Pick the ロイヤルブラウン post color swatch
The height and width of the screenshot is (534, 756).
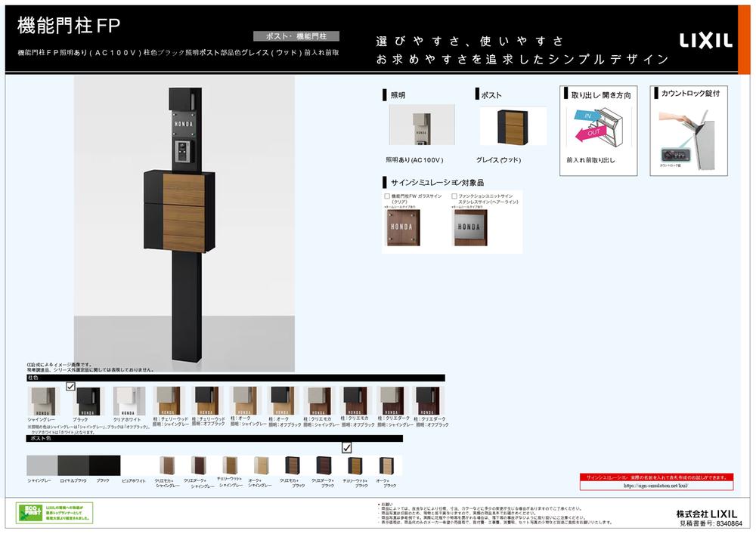click(73, 465)
